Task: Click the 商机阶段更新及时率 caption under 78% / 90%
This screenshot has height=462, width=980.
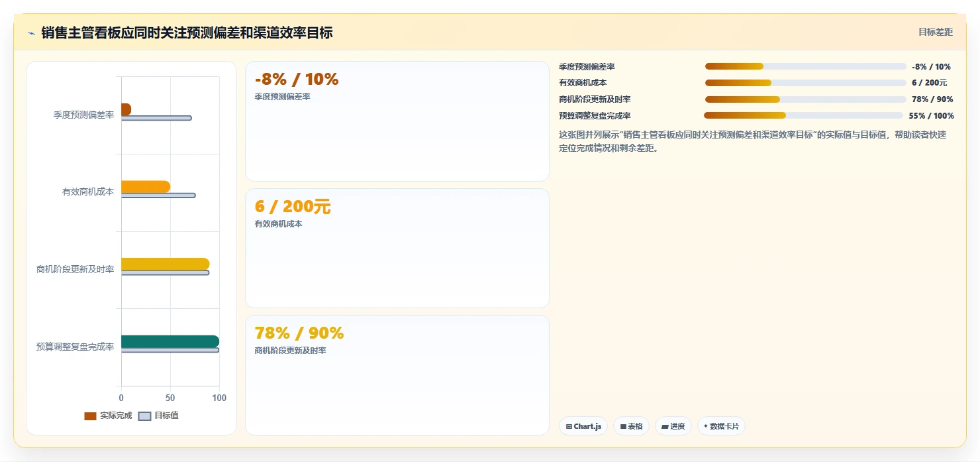Action: click(x=290, y=350)
